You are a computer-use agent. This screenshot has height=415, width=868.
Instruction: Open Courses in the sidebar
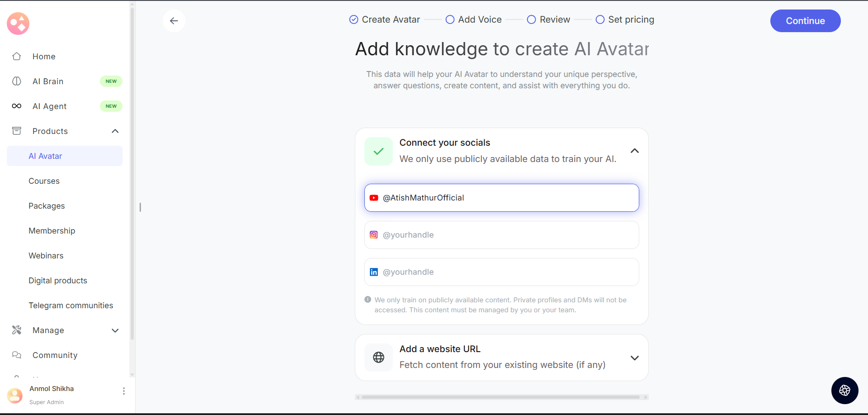click(x=44, y=181)
